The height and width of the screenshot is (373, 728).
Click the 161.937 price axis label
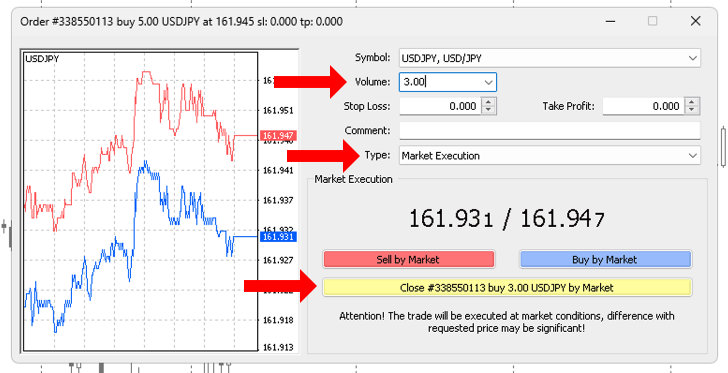tap(278, 200)
